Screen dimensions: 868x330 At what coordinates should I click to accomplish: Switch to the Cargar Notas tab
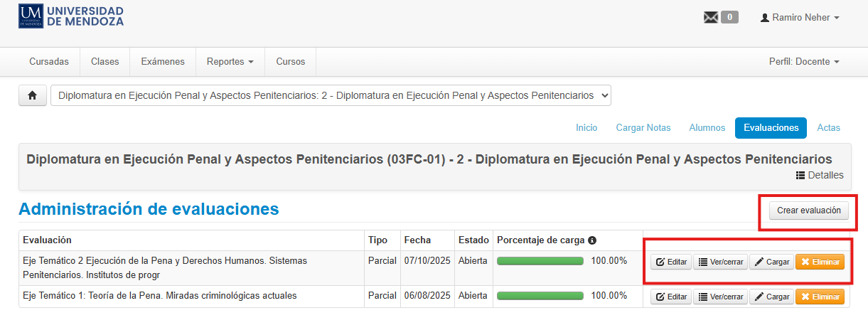coord(643,127)
